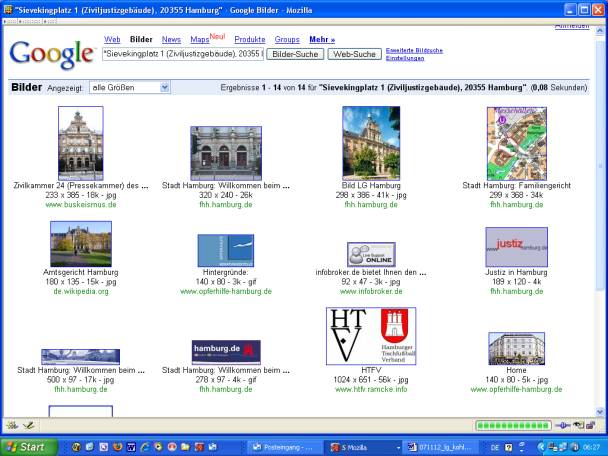Open the Produkte tab

pos(250,40)
